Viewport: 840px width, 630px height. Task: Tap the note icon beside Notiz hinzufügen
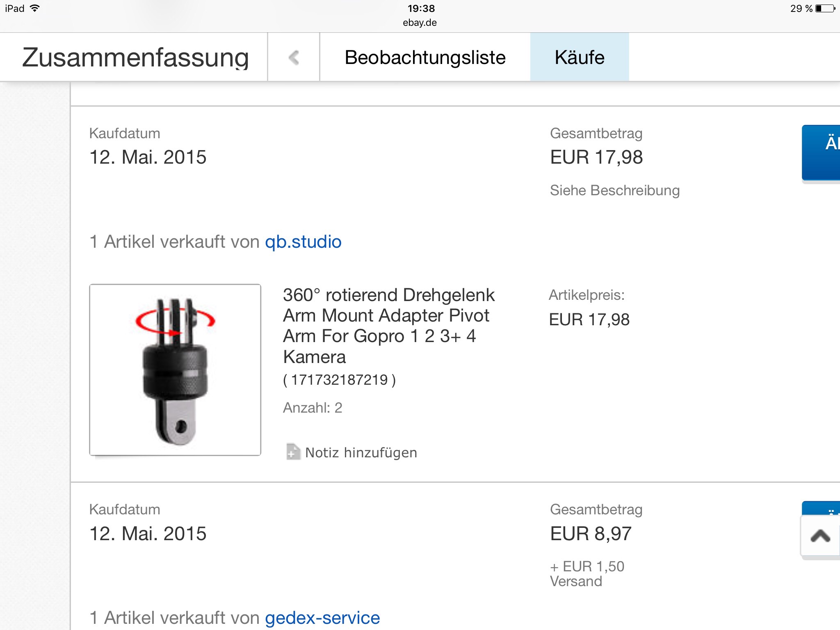pos(293,452)
